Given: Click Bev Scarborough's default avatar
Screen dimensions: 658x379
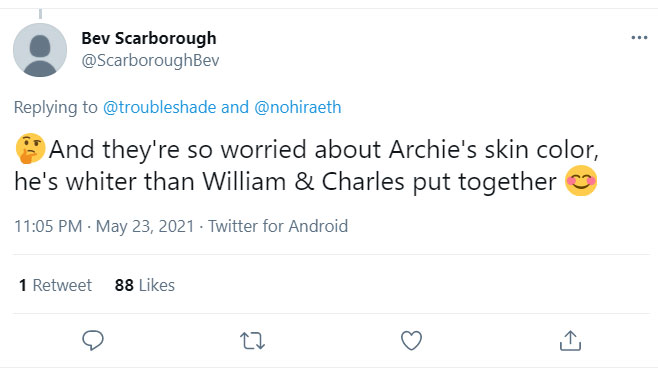Looking at the screenshot, I should point(40,50).
